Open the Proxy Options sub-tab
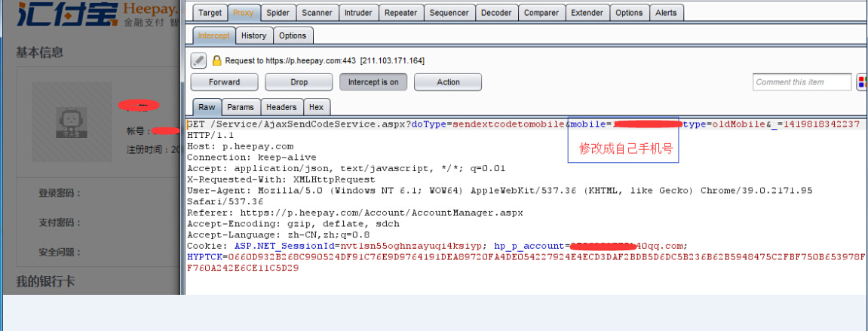Image resolution: width=868 pixels, height=331 pixels. coord(293,35)
